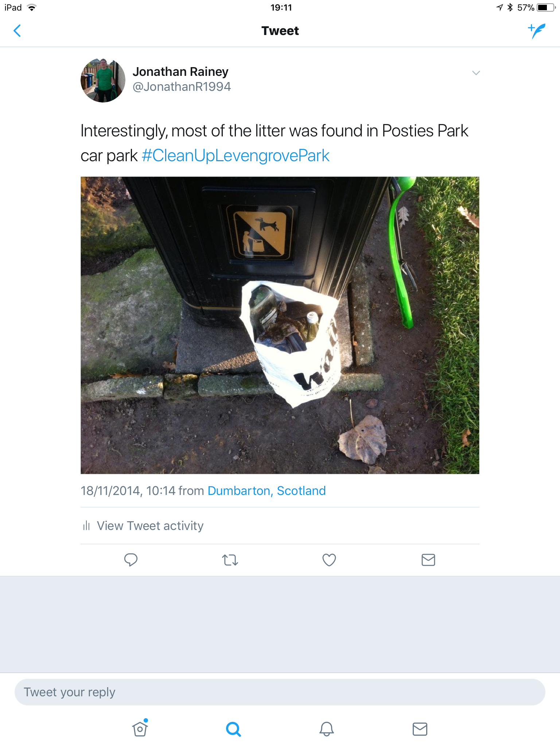The image size is (560, 747).
Task: Share tweet via direct message
Action: [x=428, y=560]
